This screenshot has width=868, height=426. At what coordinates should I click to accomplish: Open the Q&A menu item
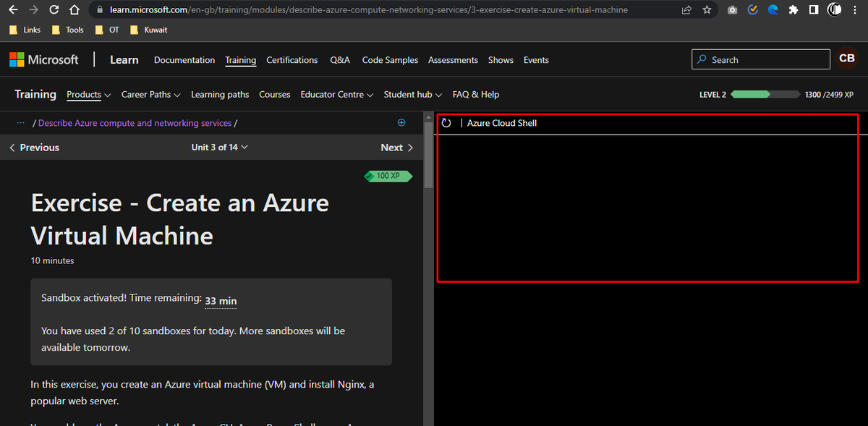click(340, 60)
